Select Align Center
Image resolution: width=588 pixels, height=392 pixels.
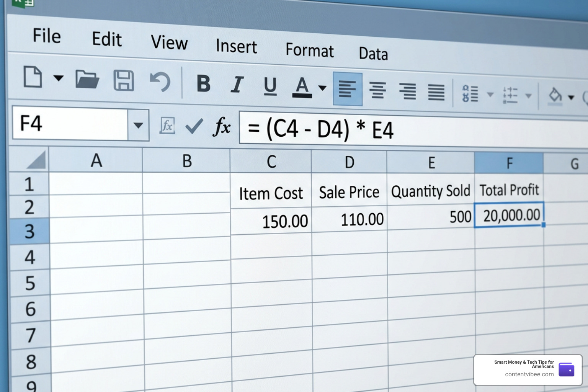[377, 90]
